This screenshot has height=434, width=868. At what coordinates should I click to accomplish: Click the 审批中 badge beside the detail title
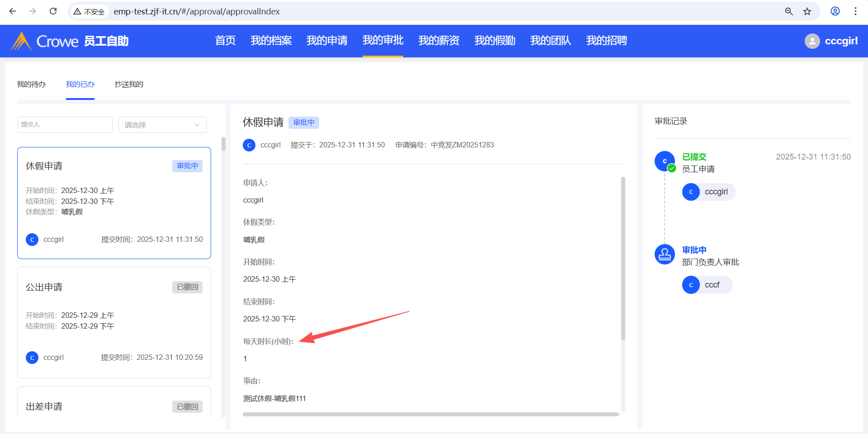click(304, 123)
